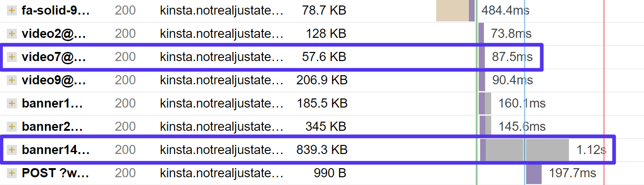The image size is (644, 185).
Task: Expand the banner1 request row
Action: (11, 103)
